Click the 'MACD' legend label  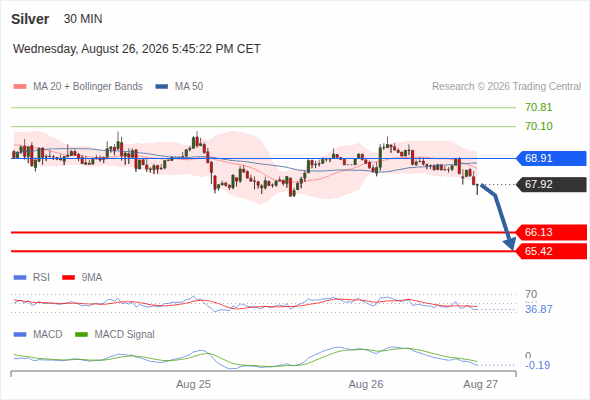point(47,335)
